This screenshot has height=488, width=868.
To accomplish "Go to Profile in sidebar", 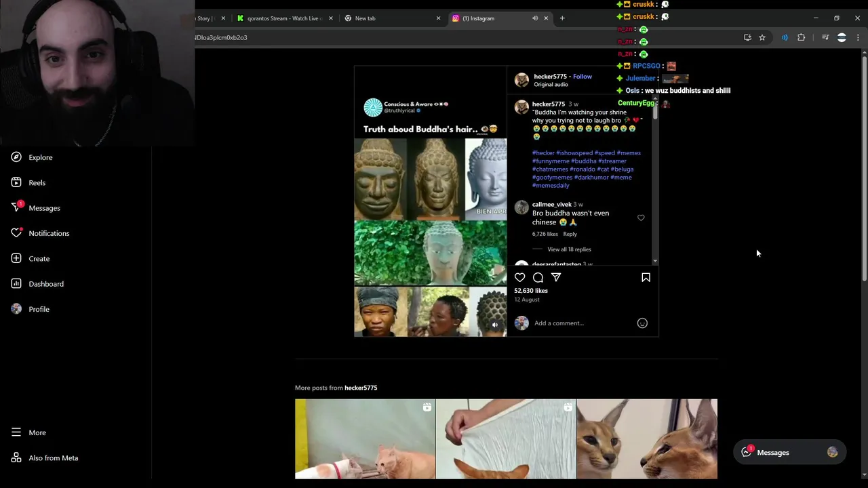I will click(x=31, y=309).
